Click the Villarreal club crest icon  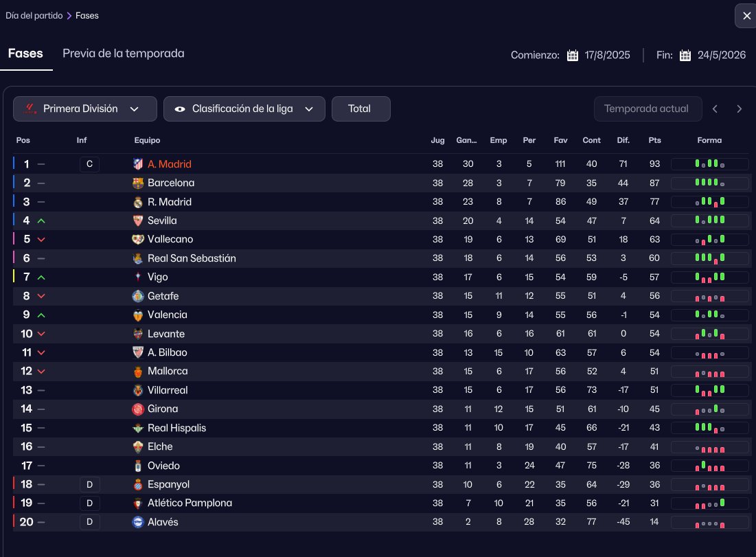pos(138,390)
